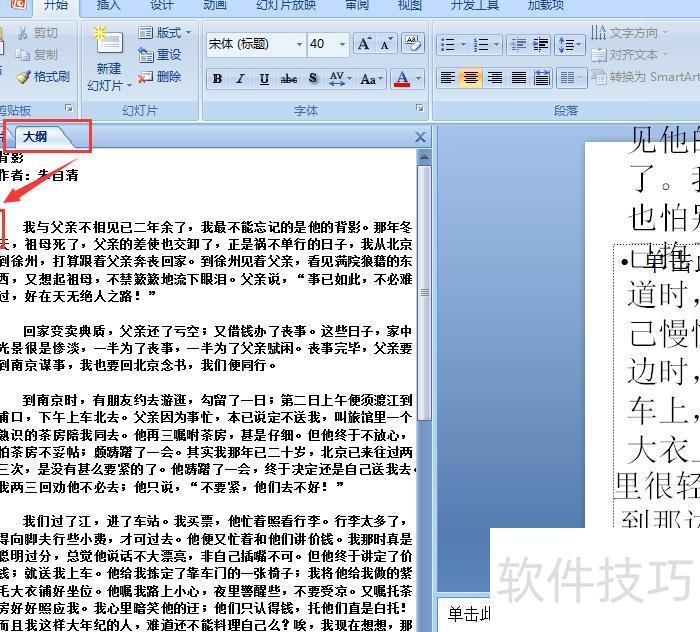Close the outline pane with X
700x632 pixels.
(420, 137)
